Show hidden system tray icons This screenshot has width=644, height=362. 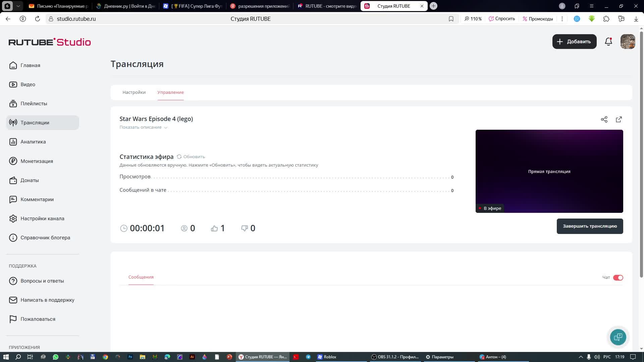click(581, 357)
